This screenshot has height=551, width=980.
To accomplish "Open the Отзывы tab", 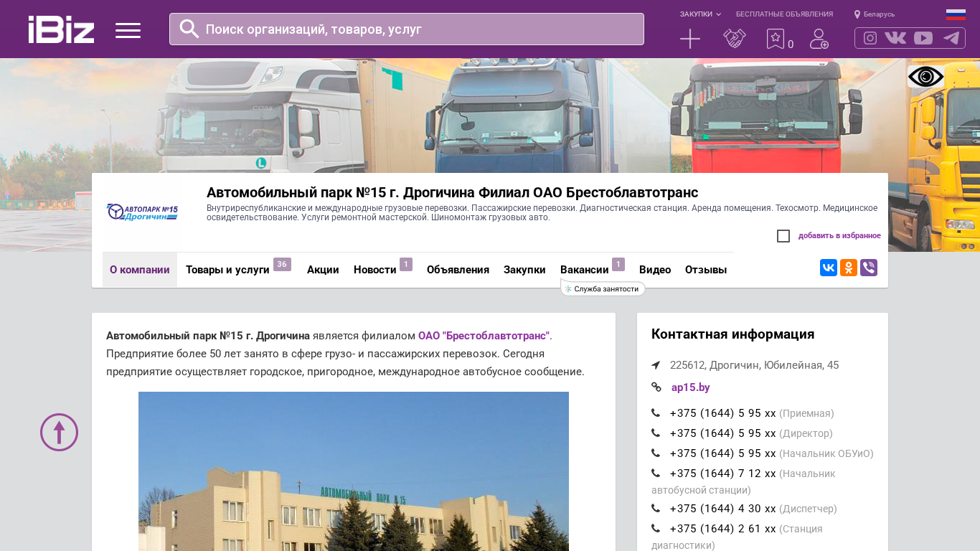I will pos(706,270).
